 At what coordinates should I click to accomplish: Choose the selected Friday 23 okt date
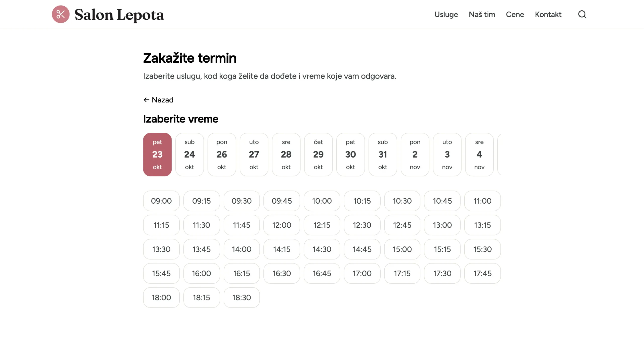point(157,155)
